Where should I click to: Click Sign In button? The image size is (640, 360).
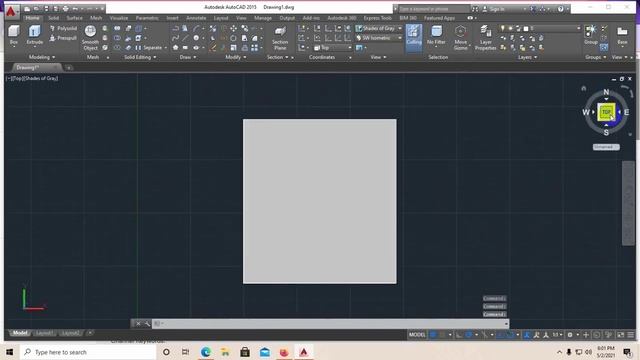coord(497,9)
